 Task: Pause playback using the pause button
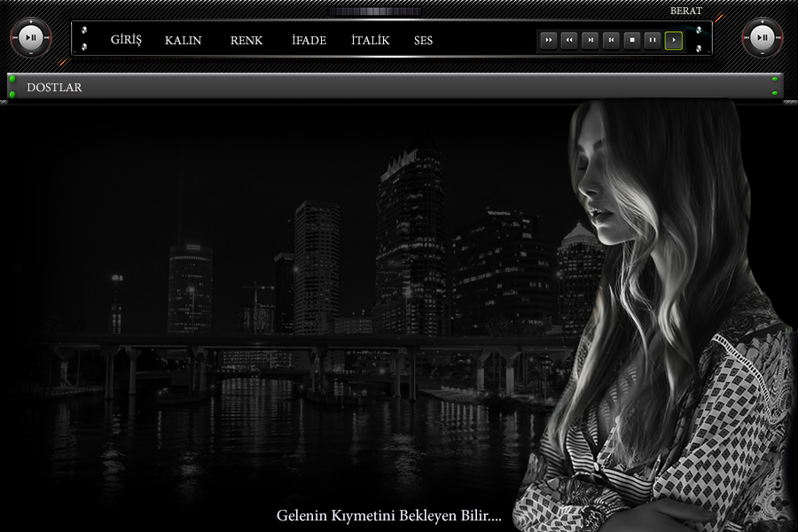pos(653,40)
